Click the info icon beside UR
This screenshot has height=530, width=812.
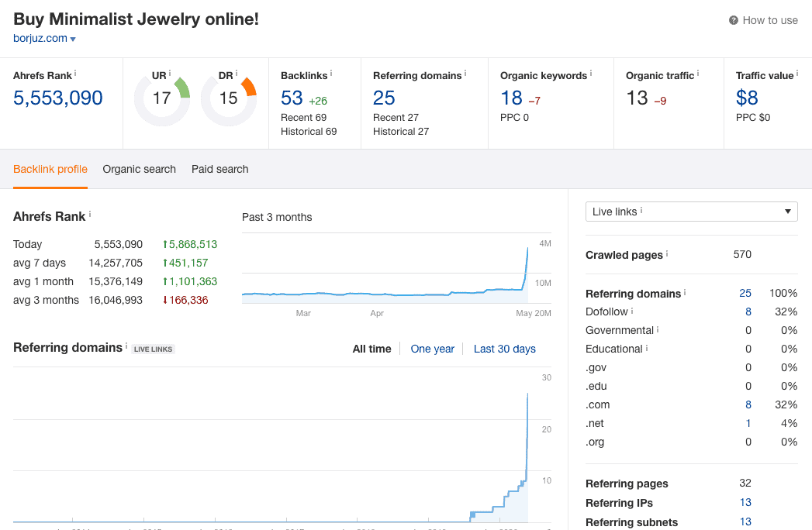click(x=169, y=74)
